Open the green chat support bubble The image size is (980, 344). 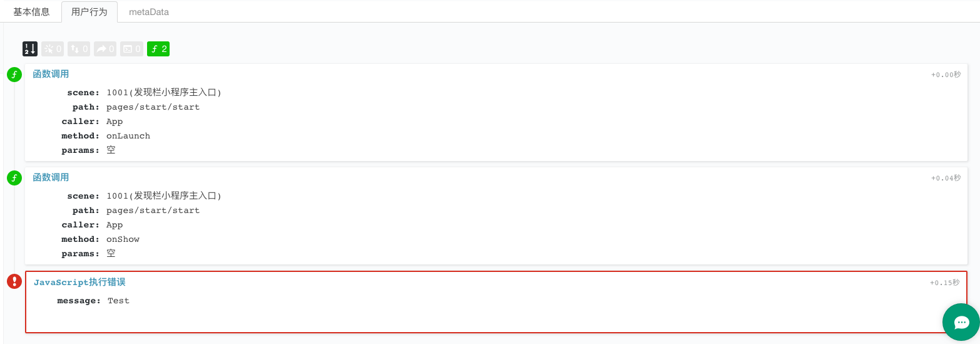(x=961, y=322)
